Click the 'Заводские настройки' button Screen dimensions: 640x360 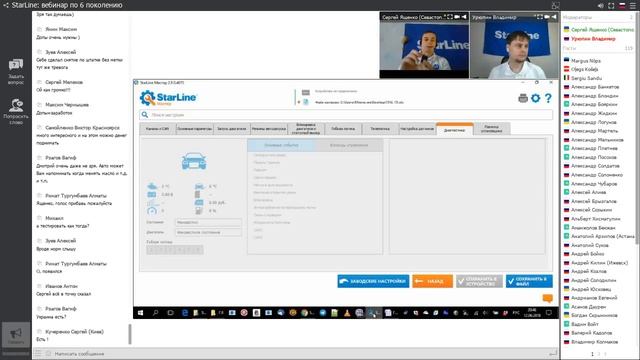373,281
